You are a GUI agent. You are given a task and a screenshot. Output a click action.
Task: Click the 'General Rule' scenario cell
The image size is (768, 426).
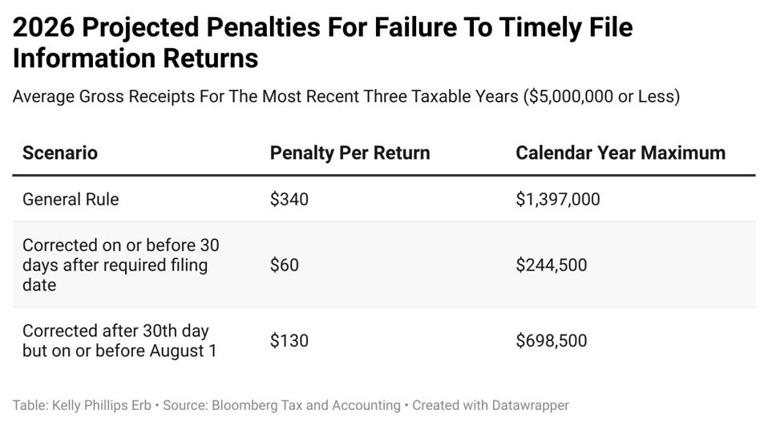click(70, 199)
